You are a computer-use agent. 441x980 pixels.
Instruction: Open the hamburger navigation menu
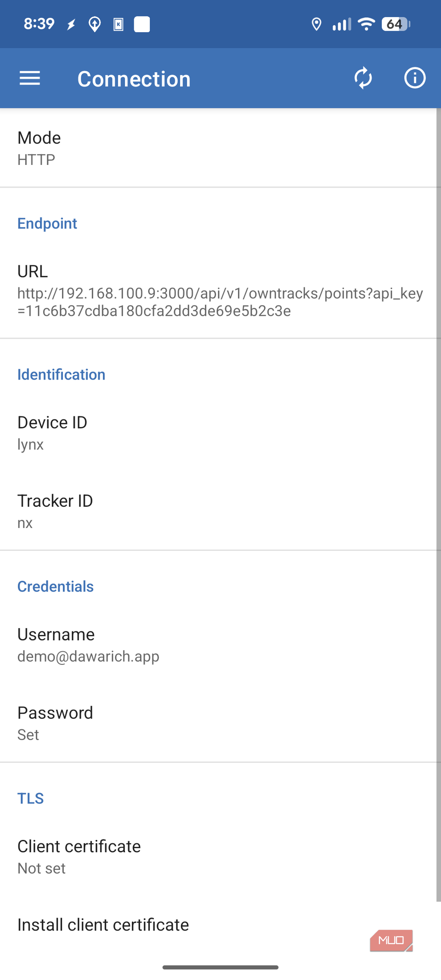[x=30, y=78]
